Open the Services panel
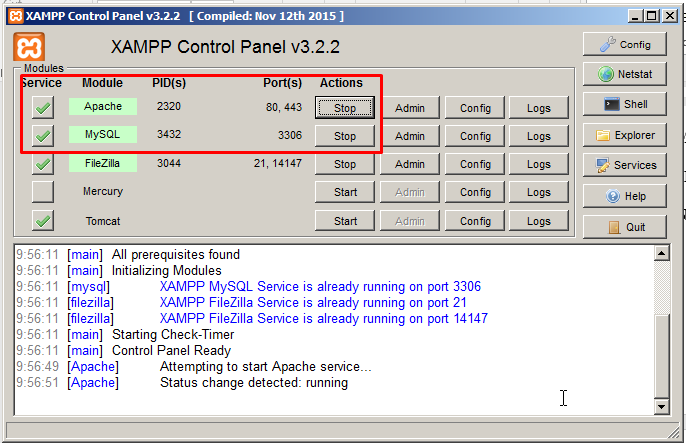 click(x=625, y=165)
